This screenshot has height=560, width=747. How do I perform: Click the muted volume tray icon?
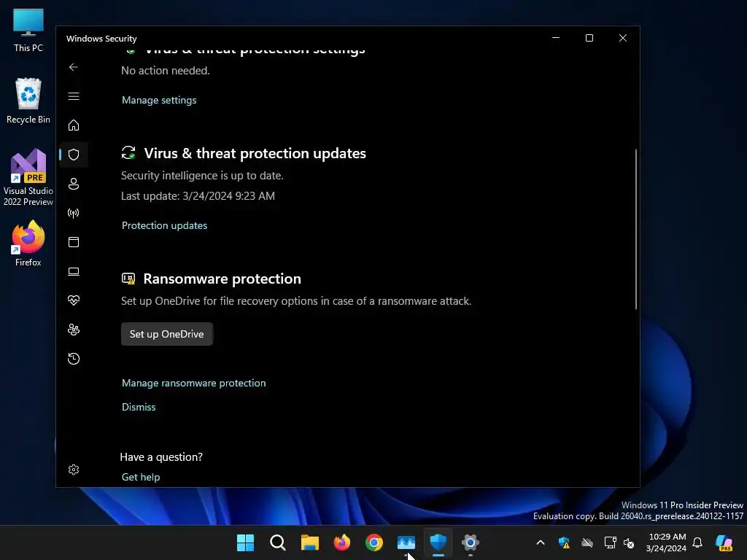click(629, 542)
